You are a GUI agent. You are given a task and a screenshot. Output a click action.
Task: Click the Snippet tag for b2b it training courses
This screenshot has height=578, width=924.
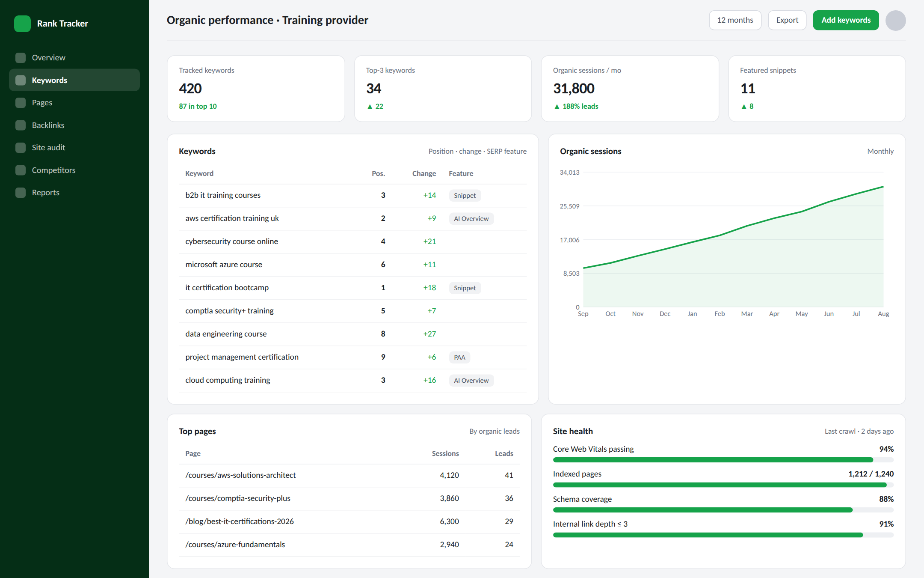[465, 195]
